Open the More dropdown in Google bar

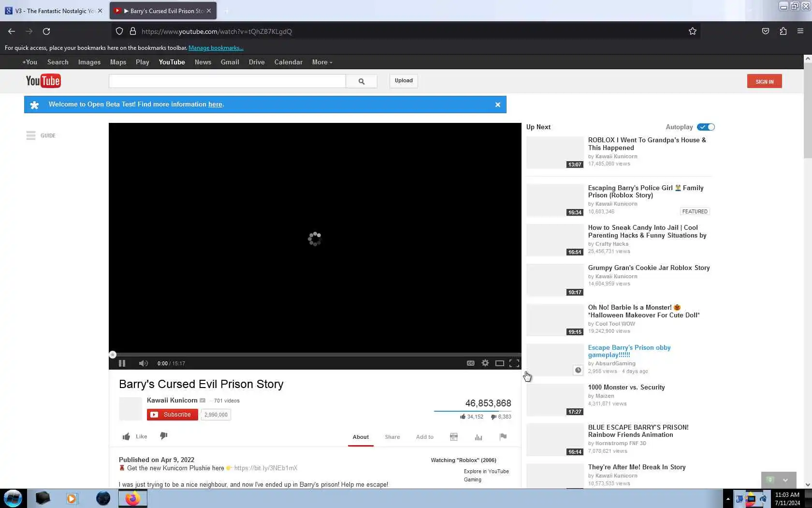(322, 62)
